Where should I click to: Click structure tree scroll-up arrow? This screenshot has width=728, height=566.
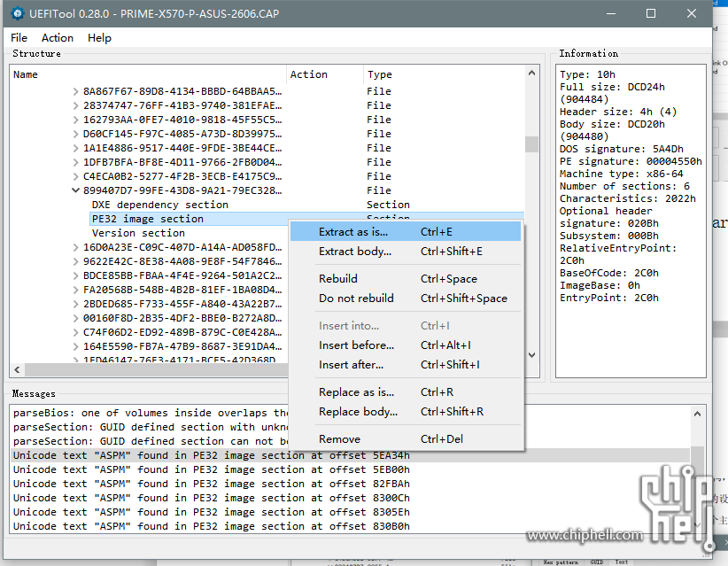pyautogui.click(x=531, y=73)
